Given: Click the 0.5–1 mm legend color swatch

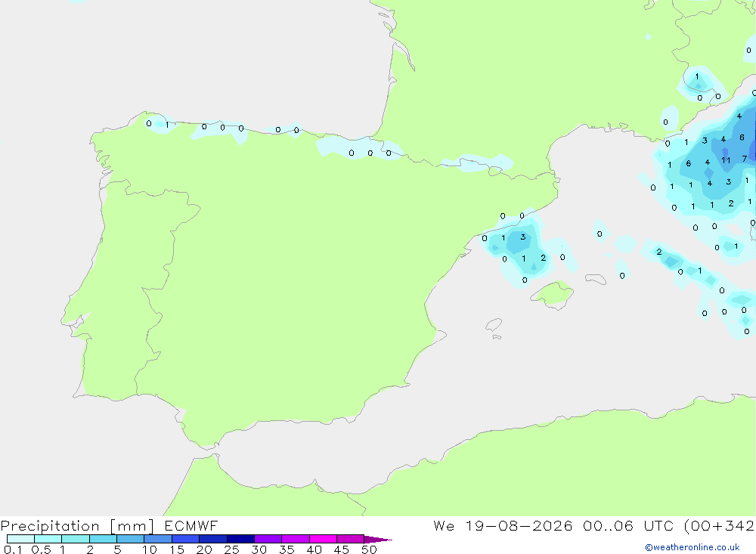Looking at the screenshot, I should (48, 539).
